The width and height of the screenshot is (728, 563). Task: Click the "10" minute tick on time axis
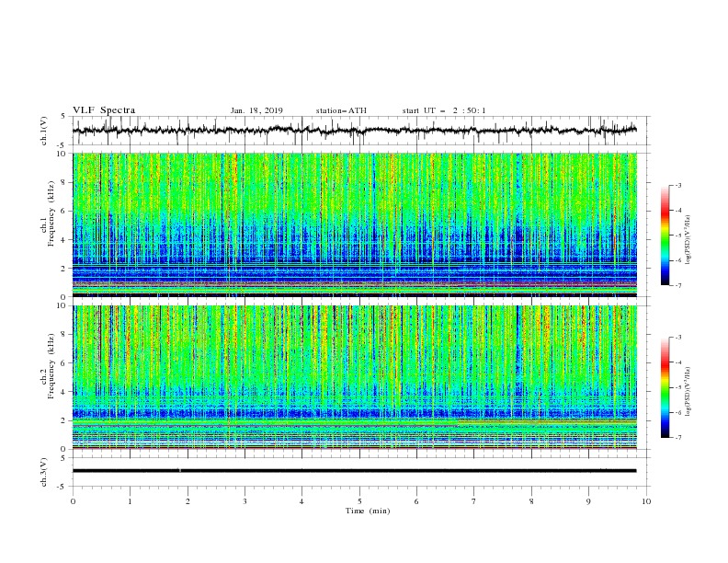click(646, 501)
